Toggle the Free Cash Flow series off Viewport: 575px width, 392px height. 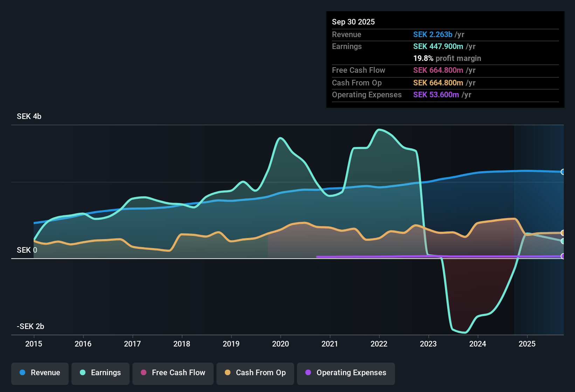[x=173, y=373]
